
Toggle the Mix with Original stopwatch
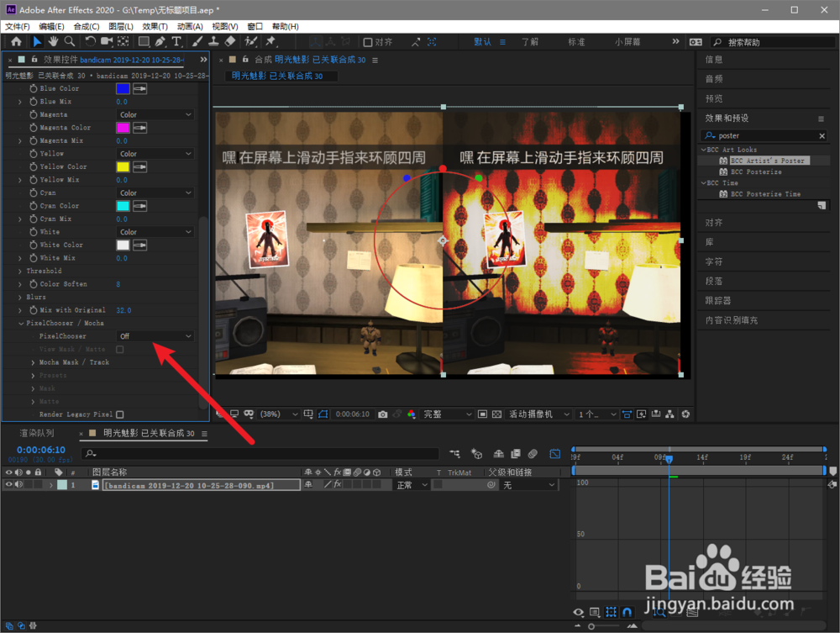pyautogui.click(x=34, y=310)
